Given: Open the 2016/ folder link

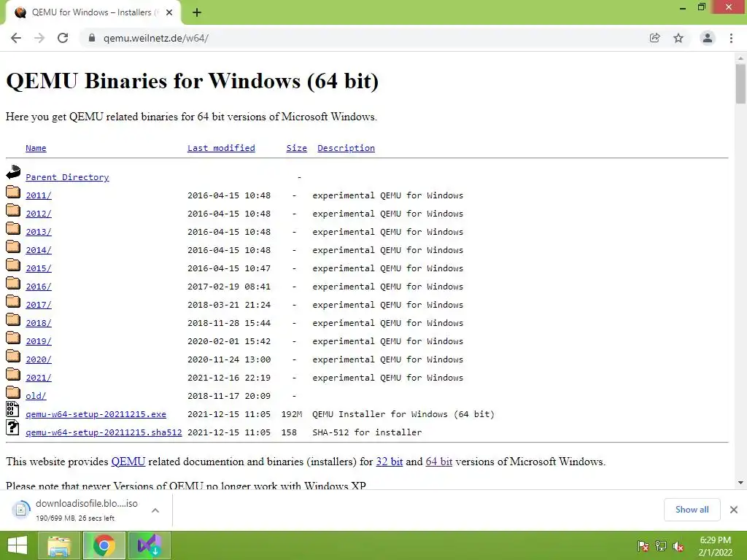Looking at the screenshot, I should pos(39,287).
